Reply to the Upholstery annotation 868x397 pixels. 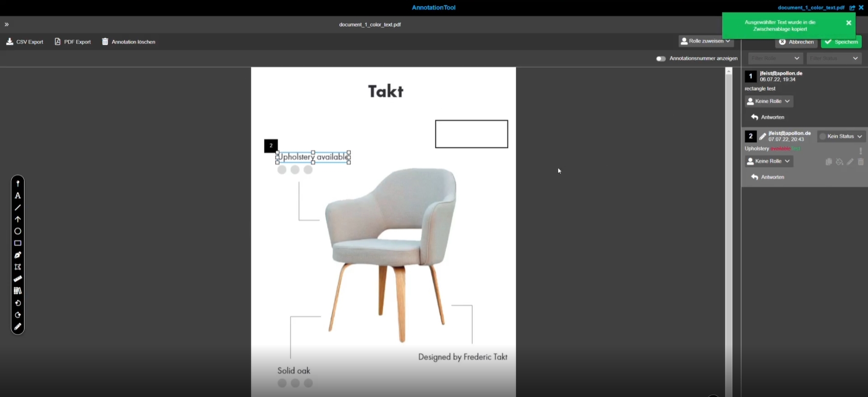[x=768, y=177]
